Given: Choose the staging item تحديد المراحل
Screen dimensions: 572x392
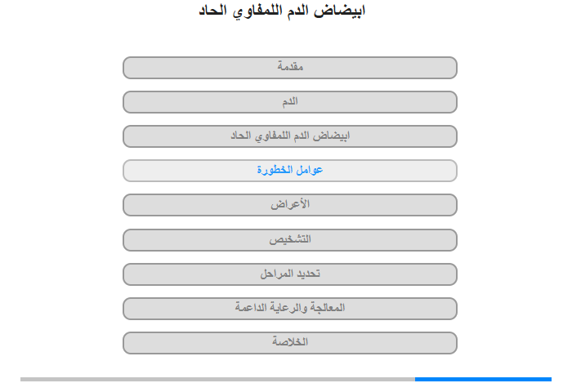Looking at the screenshot, I should [x=290, y=274].
